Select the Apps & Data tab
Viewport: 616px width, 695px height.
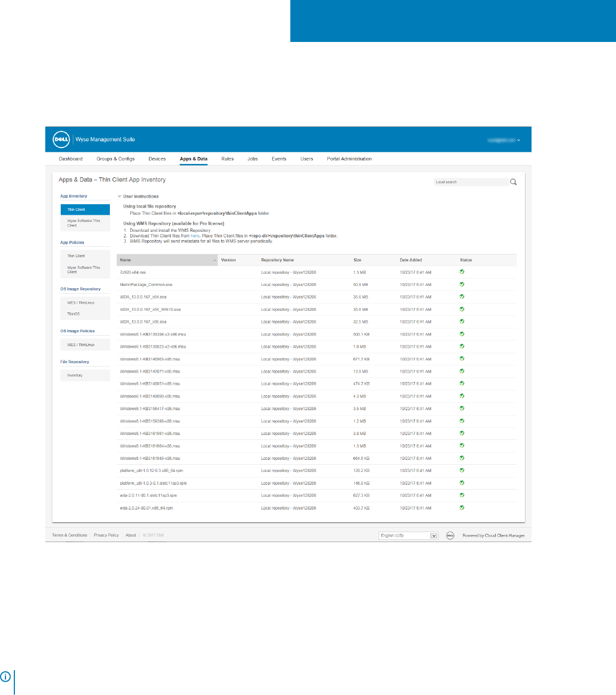coord(194,159)
